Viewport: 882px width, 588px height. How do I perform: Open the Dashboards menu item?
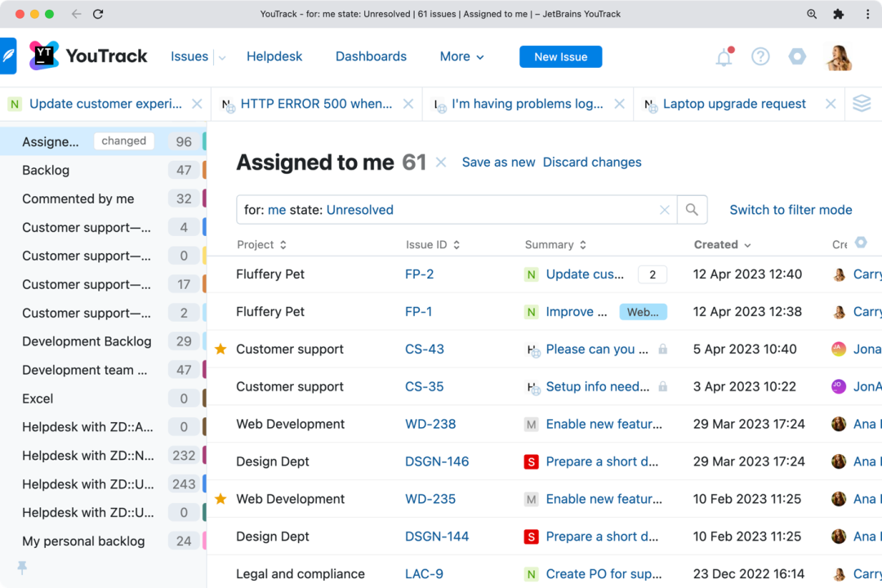(x=371, y=56)
